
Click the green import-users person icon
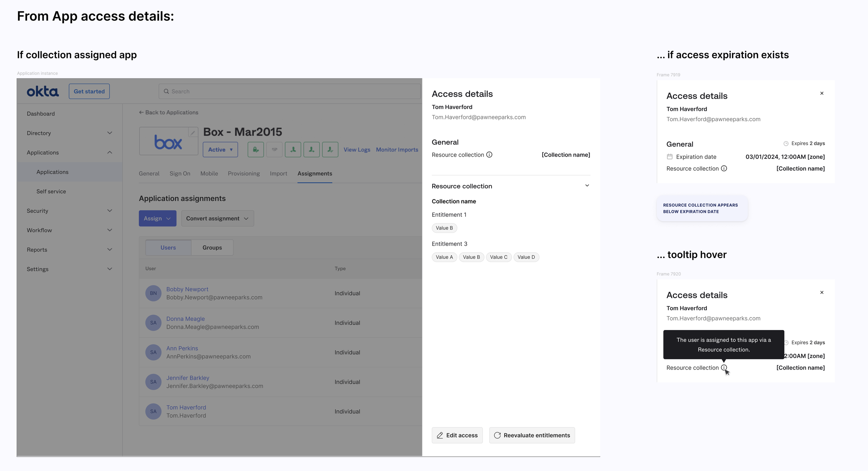pyautogui.click(x=293, y=149)
